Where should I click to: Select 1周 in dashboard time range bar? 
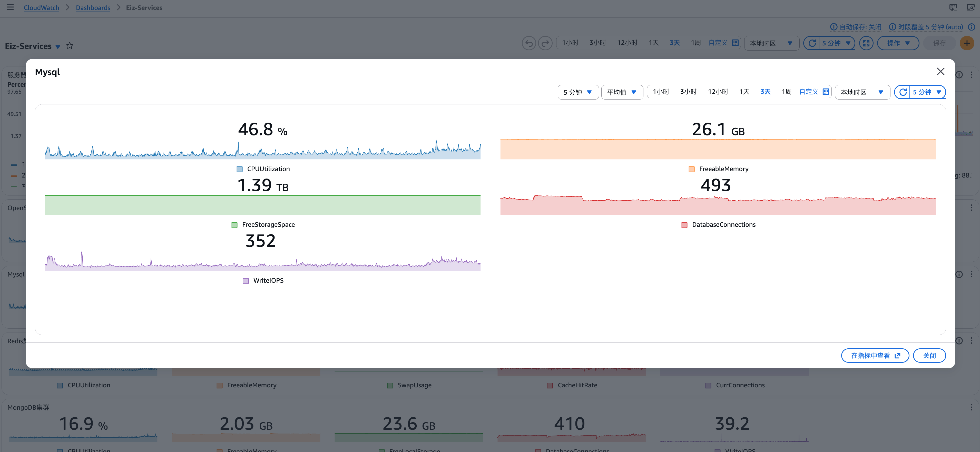pyautogui.click(x=695, y=43)
